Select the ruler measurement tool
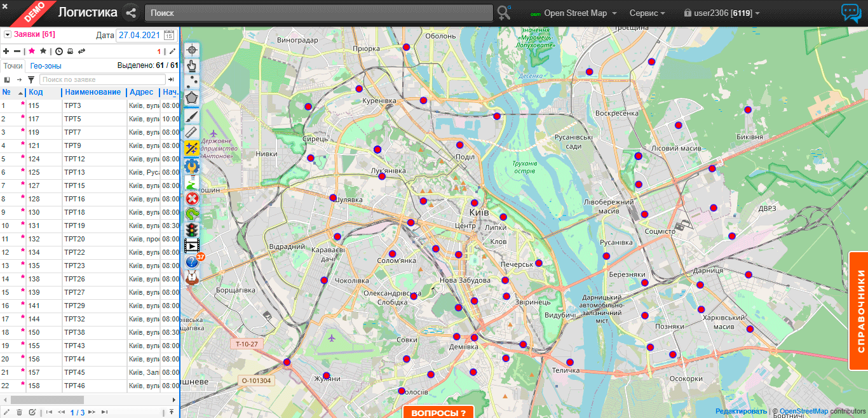This screenshot has height=418, width=868. 191,132
